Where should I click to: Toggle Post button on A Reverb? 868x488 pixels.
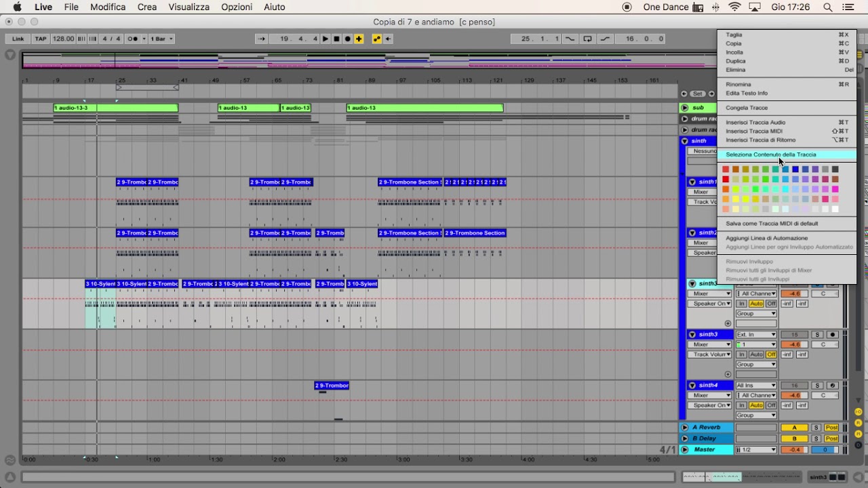pos(831,428)
